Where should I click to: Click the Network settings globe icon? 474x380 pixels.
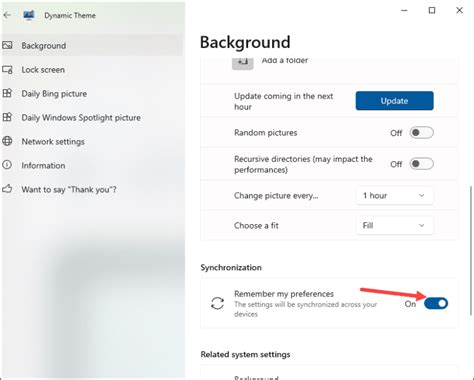(x=7, y=141)
